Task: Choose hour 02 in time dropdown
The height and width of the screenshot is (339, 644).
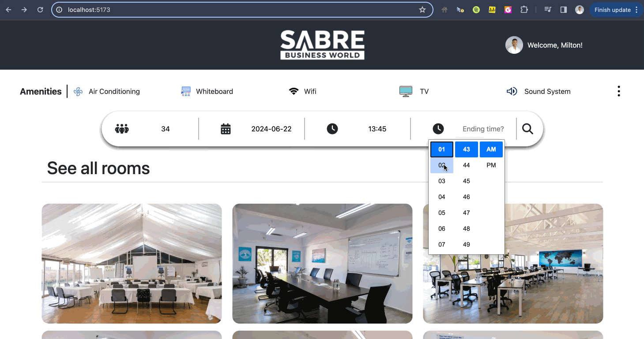Action: click(x=441, y=165)
